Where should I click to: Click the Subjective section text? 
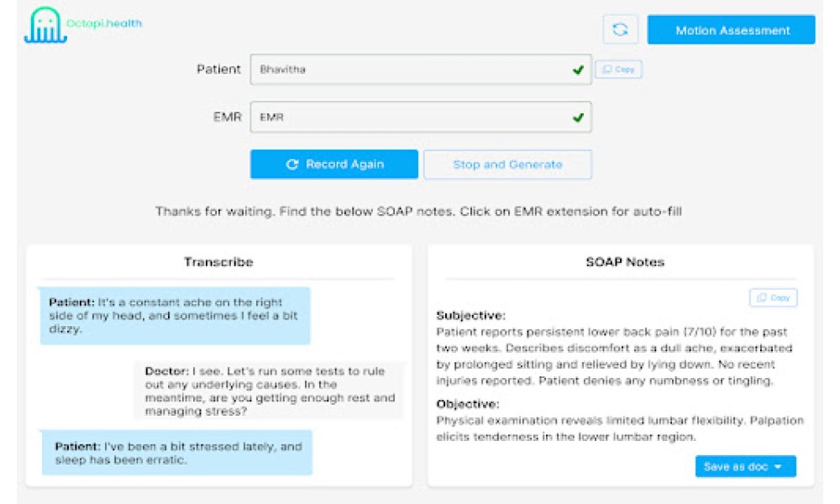614,356
